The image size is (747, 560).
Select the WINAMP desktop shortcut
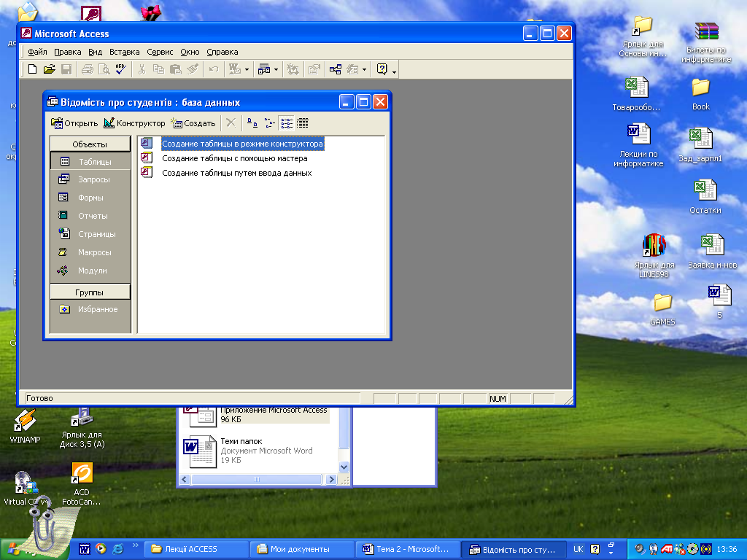tap(26, 427)
